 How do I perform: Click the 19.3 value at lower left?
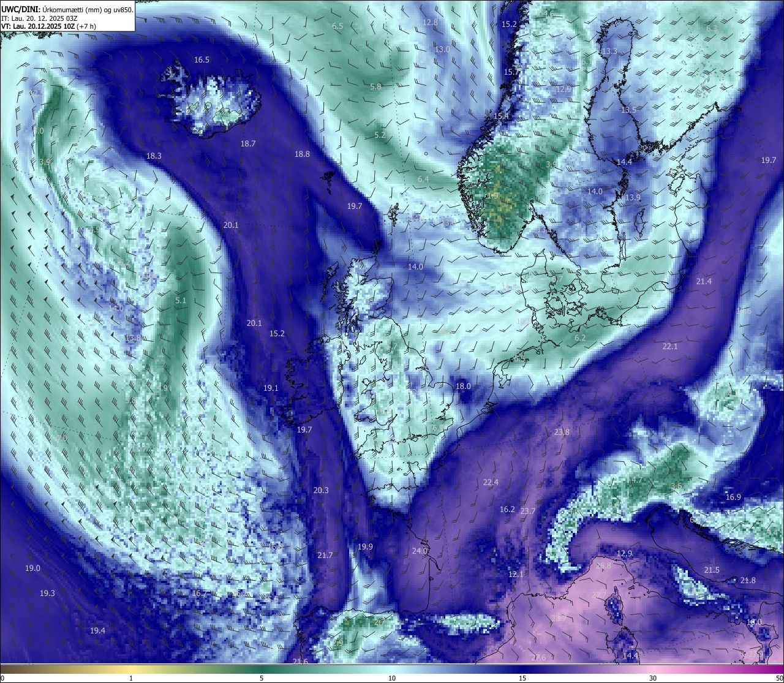click(x=47, y=594)
